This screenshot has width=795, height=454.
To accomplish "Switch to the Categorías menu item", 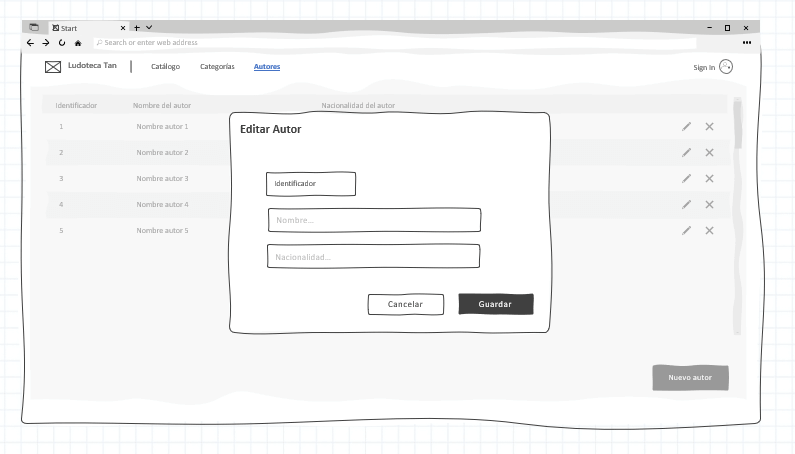I will click(x=217, y=67).
